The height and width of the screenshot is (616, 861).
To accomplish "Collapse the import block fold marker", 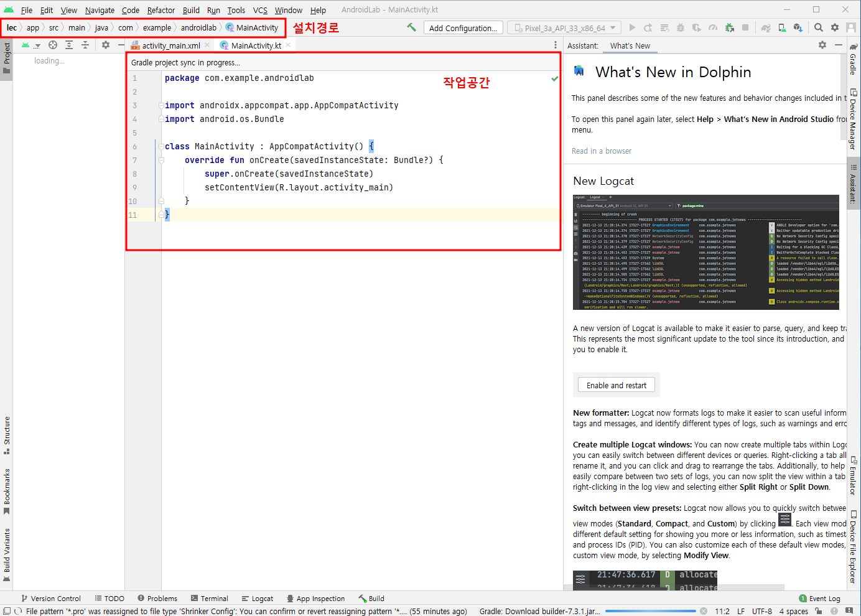I will (161, 105).
